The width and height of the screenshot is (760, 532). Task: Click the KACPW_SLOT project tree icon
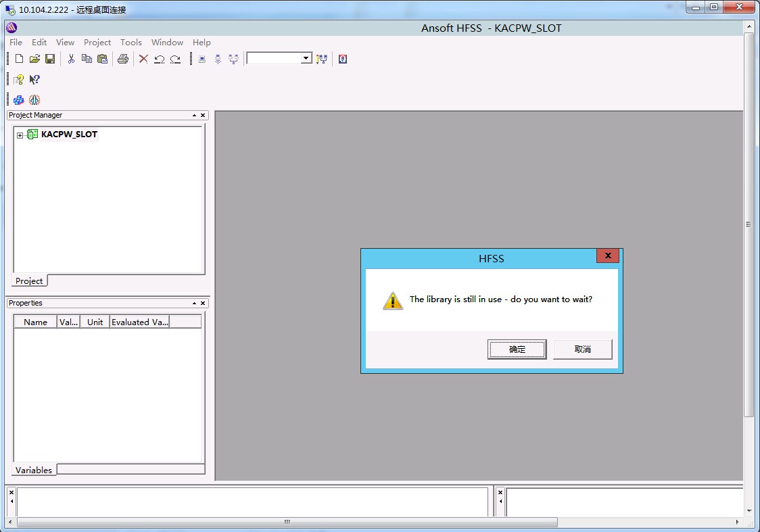tap(32, 135)
